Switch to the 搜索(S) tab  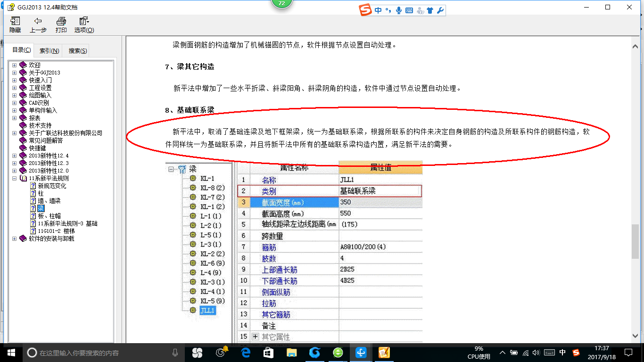coord(77,51)
